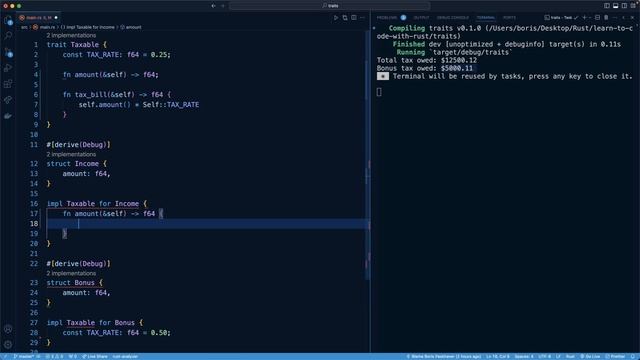Click the master branch in status bar
This screenshot has width=640, height=360.
click(24, 356)
